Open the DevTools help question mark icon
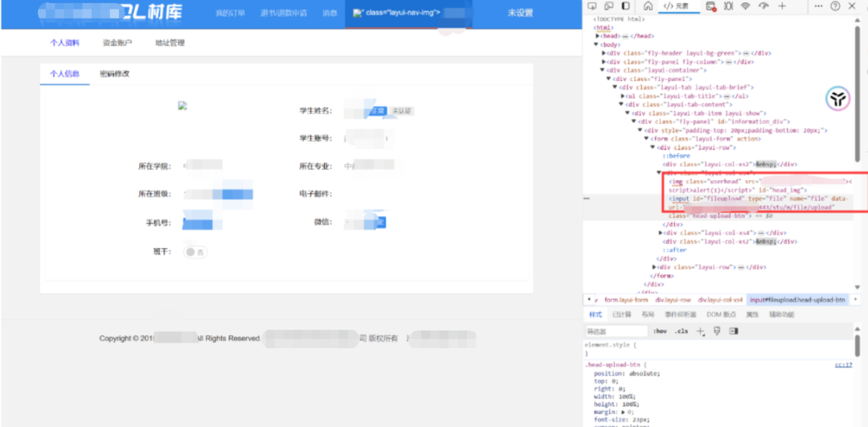Screen dimensions: 868x427 coord(835,6)
